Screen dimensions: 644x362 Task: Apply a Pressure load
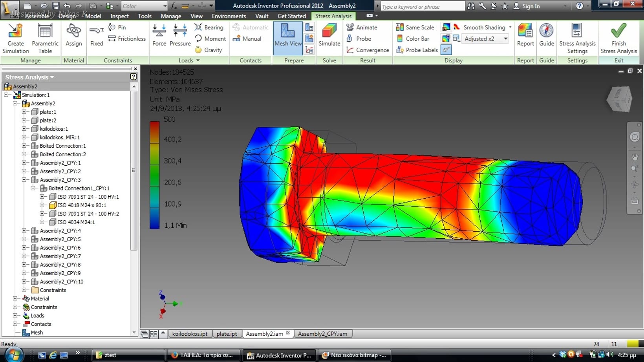coord(180,35)
